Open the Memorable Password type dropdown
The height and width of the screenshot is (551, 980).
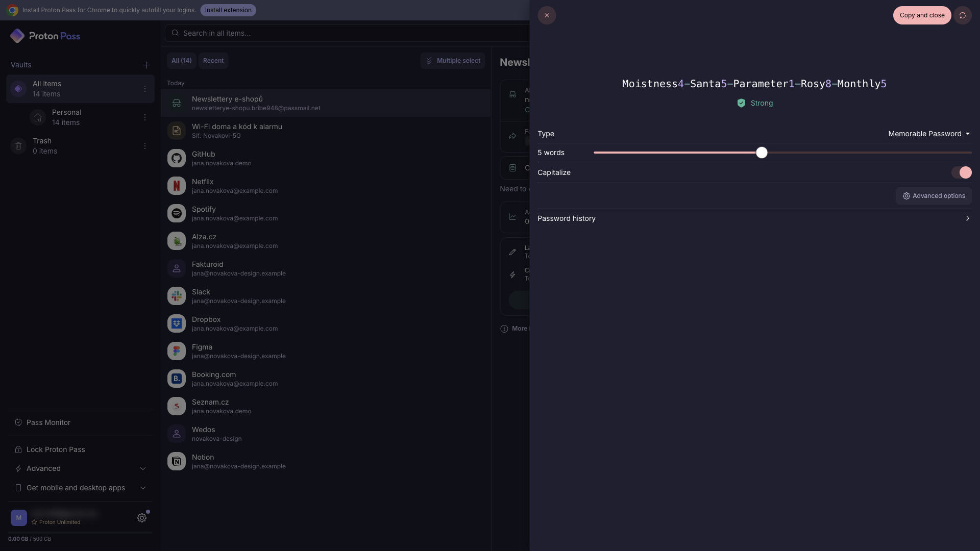(929, 134)
